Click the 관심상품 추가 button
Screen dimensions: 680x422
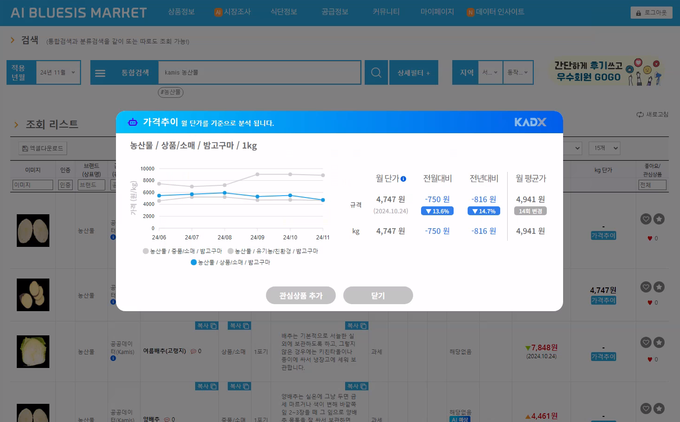coord(301,295)
